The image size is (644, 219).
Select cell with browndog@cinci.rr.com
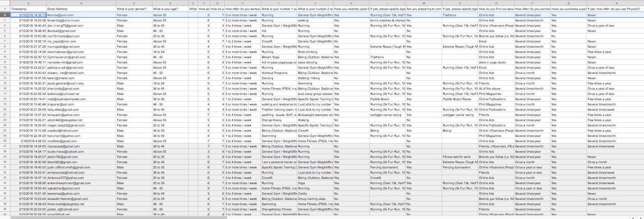(x=80, y=21)
